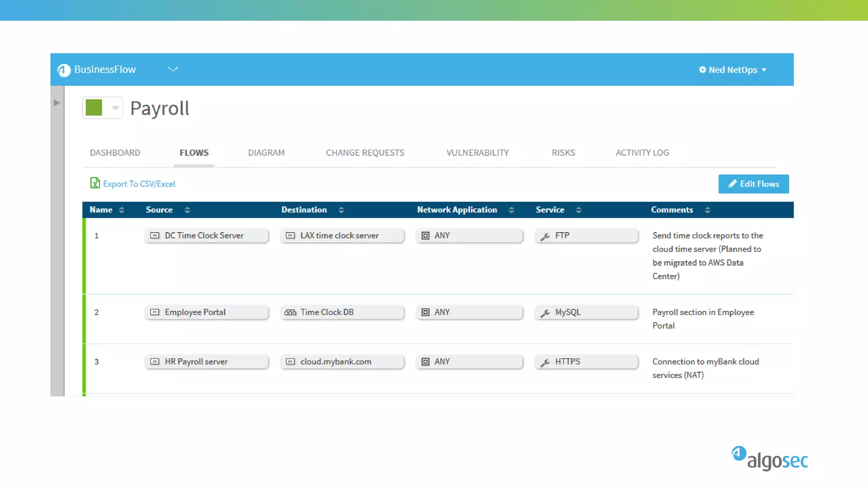Image resolution: width=868 pixels, height=488 pixels.
Task: Click the BusinessFlow logo icon
Action: pyautogui.click(x=64, y=70)
